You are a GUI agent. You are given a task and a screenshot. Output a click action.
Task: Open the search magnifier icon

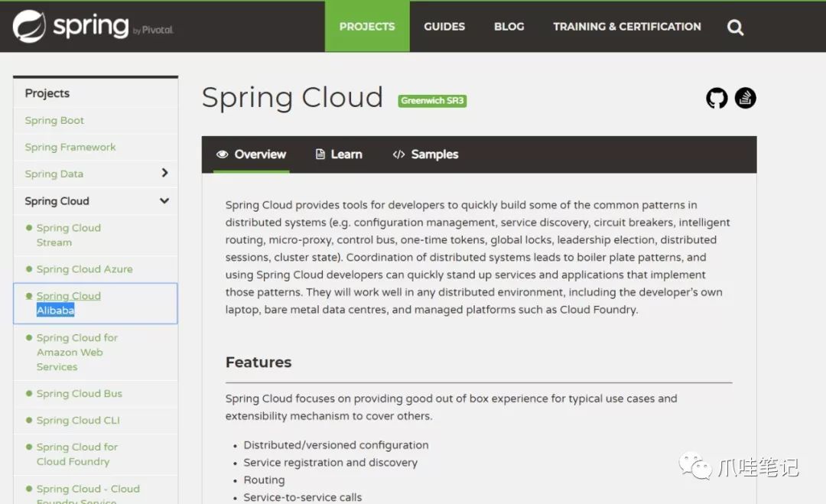coord(736,27)
